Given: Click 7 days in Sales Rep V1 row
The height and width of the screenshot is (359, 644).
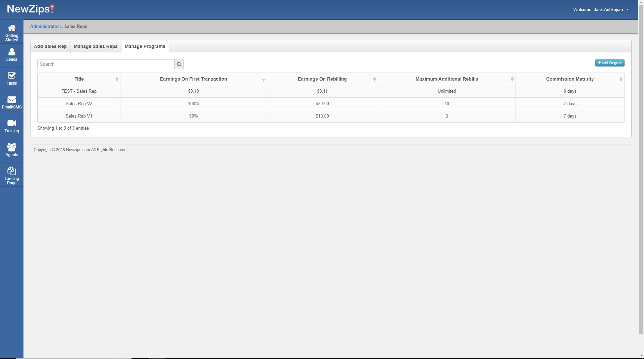Looking at the screenshot, I should [x=570, y=116].
